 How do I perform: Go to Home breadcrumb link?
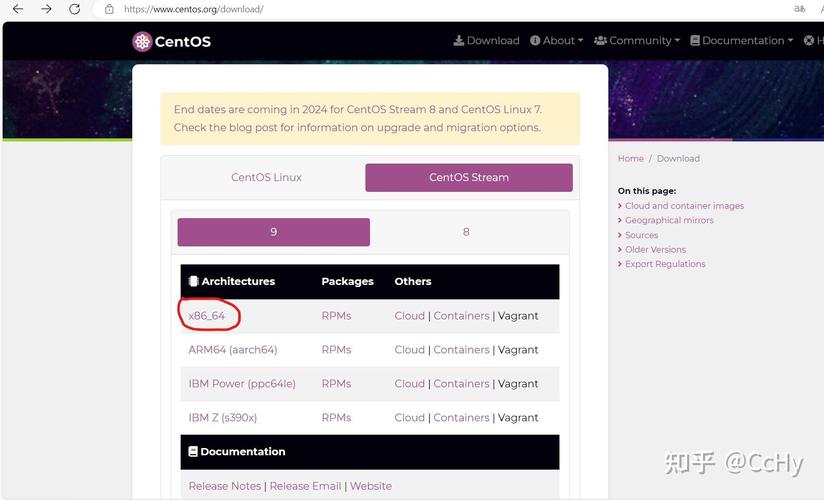[631, 158]
